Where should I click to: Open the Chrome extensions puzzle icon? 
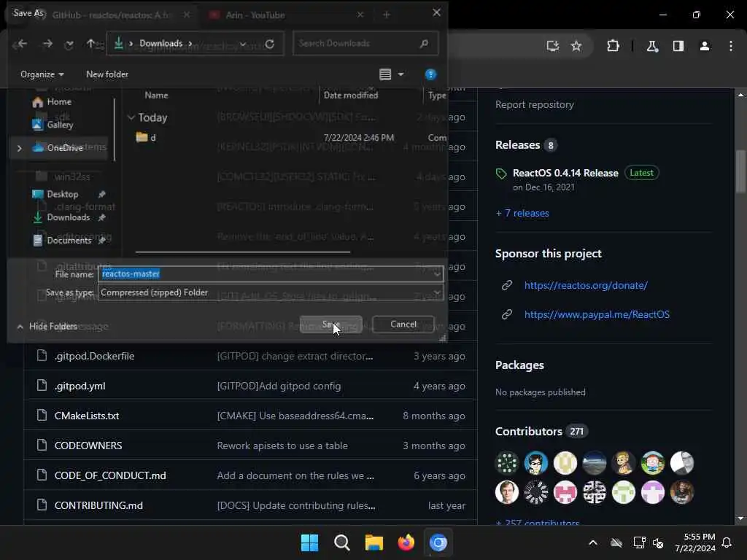click(x=613, y=46)
